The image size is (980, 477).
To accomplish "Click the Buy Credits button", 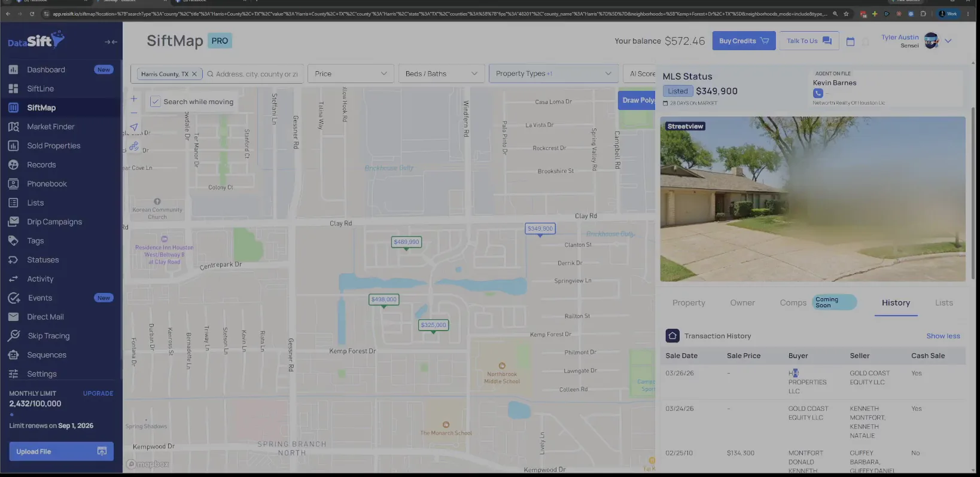I will tap(744, 41).
